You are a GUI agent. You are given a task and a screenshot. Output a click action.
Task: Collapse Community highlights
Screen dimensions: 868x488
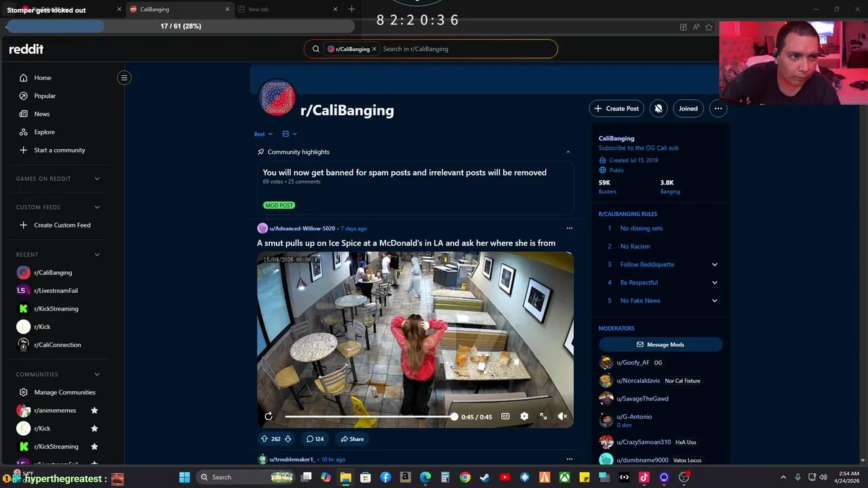(568, 152)
